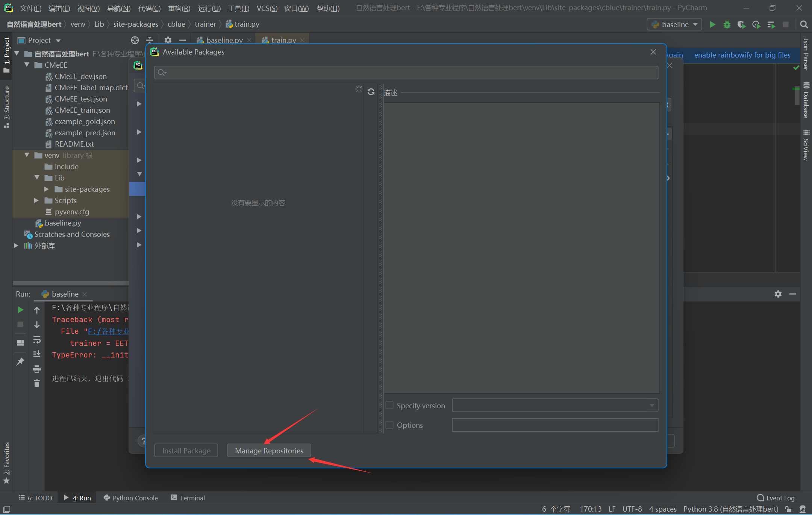
Task: Click scroll-to-end icon in Run console
Action: [37, 354]
